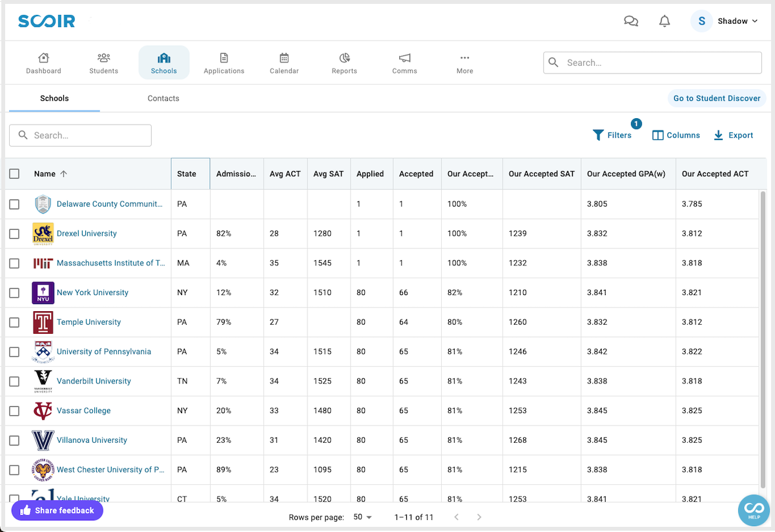
Task: Click the Delaware County Community College crest
Action: [x=43, y=204]
